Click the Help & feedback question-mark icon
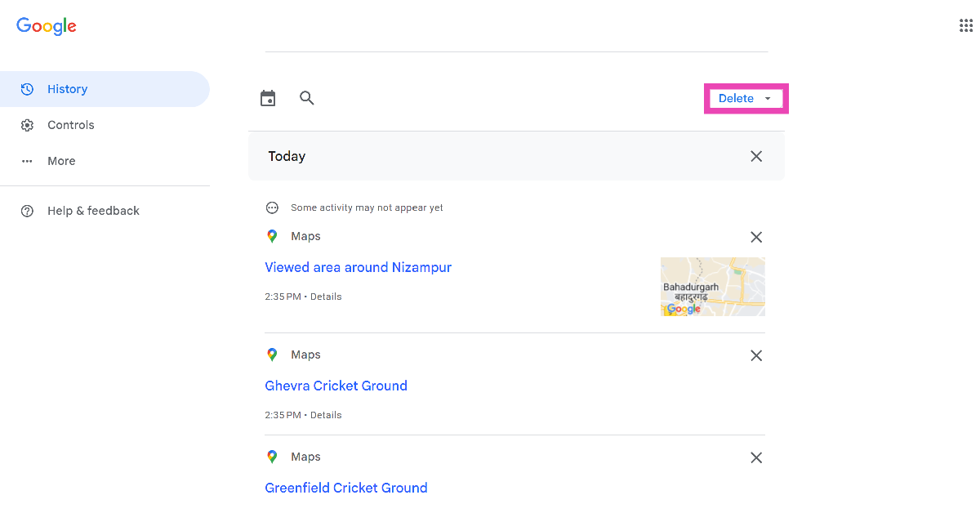This screenshot has width=980, height=513. point(27,211)
